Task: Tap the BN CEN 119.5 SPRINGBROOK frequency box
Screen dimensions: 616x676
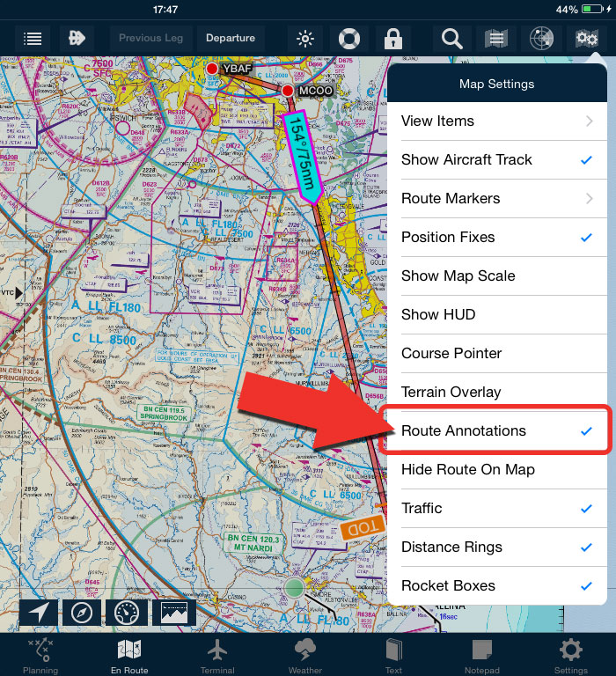Action: [164, 414]
